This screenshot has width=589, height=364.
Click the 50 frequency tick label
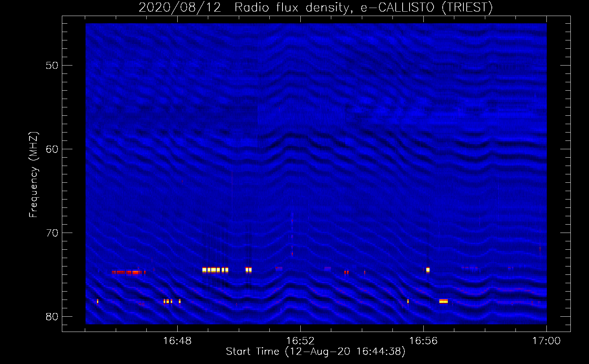(52, 66)
